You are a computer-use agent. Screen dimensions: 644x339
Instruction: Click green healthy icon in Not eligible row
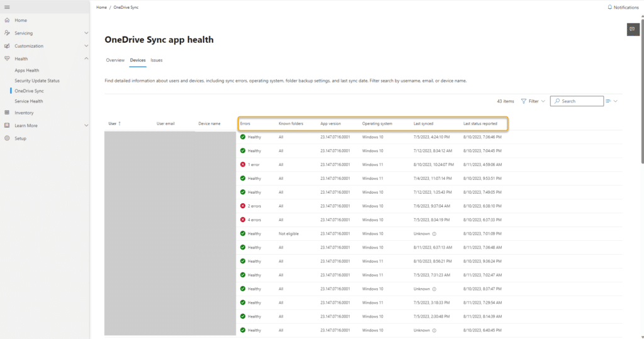click(x=243, y=233)
